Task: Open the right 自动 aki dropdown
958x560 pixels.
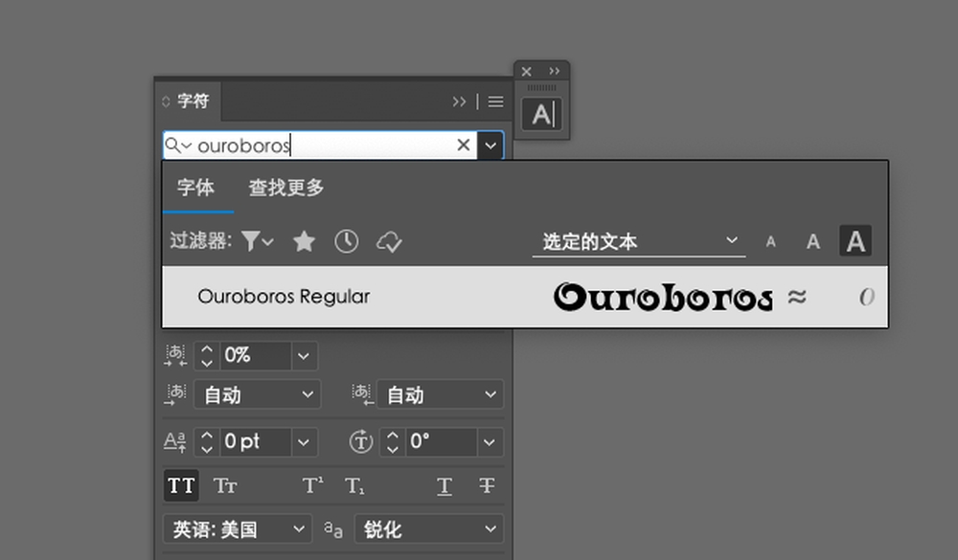Action: (x=440, y=394)
